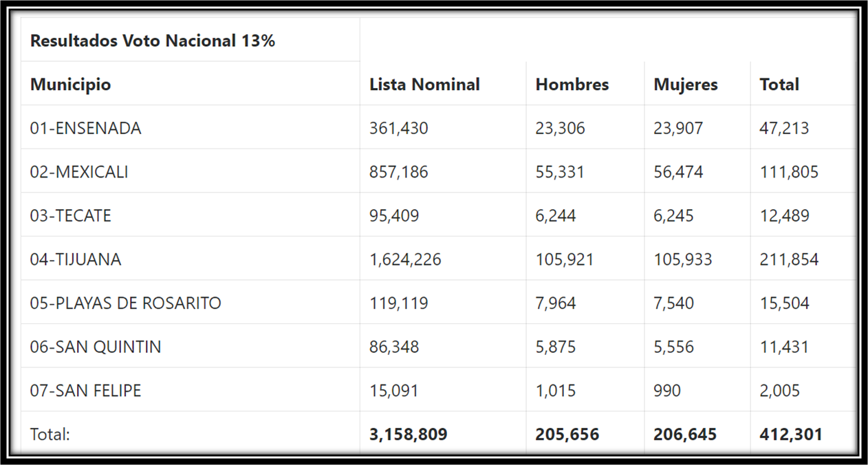Select the 'Municipio' column header
The image size is (868, 465).
[71, 85]
